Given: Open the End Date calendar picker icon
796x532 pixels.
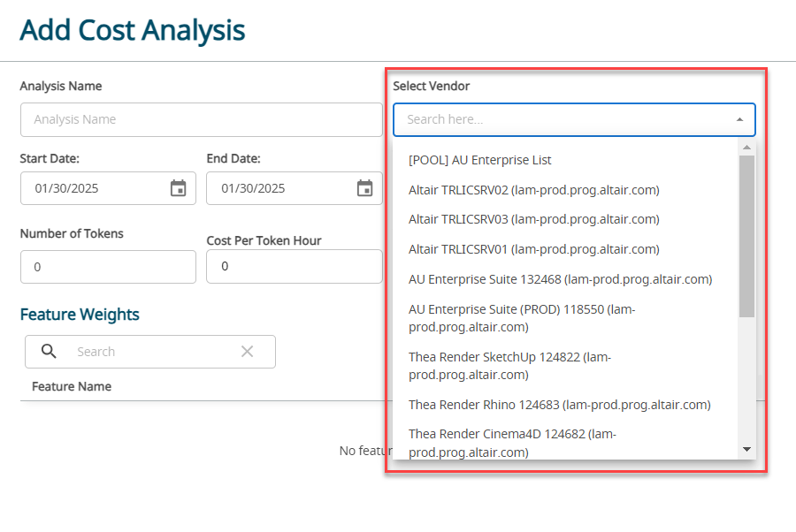Looking at the screenshot, I should click(364, 188).
